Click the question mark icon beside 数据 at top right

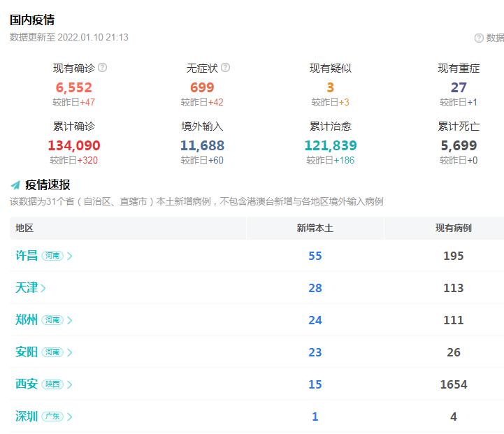pyautogui.click(x=479, y=38)
